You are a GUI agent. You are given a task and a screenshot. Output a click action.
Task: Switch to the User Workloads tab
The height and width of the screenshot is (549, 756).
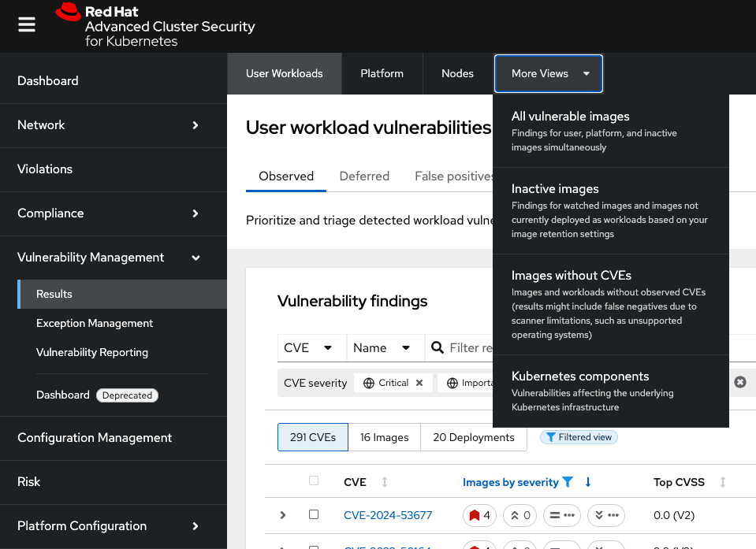(285, 74)
